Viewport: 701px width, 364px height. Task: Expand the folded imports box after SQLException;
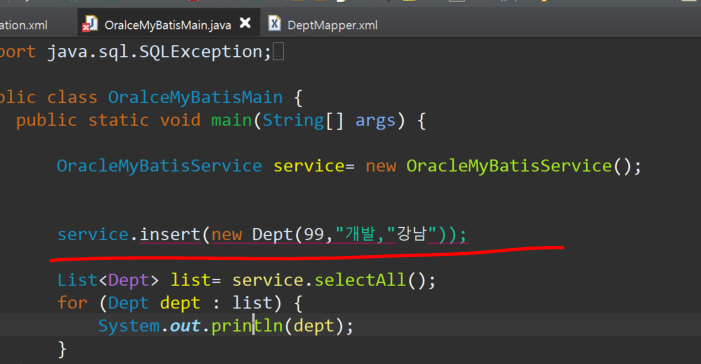coord(278,51)
